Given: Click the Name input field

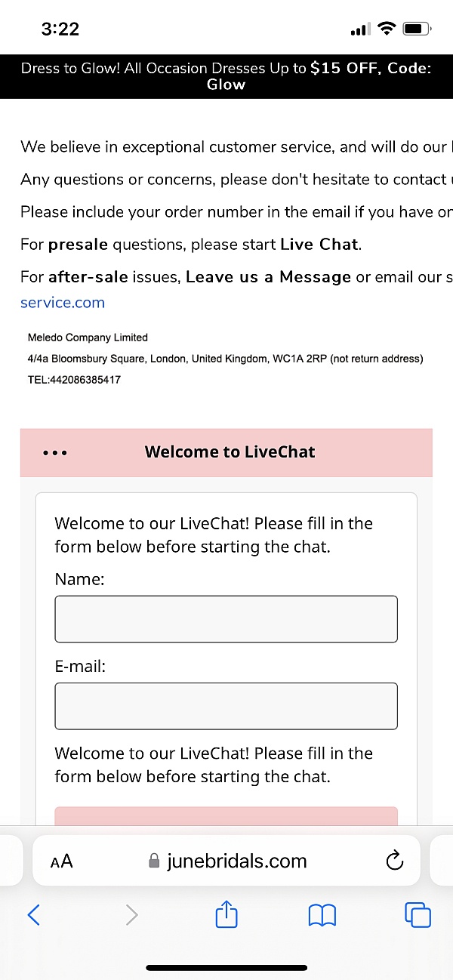Looking at the screenshot, I should click(x=226, y=619).
